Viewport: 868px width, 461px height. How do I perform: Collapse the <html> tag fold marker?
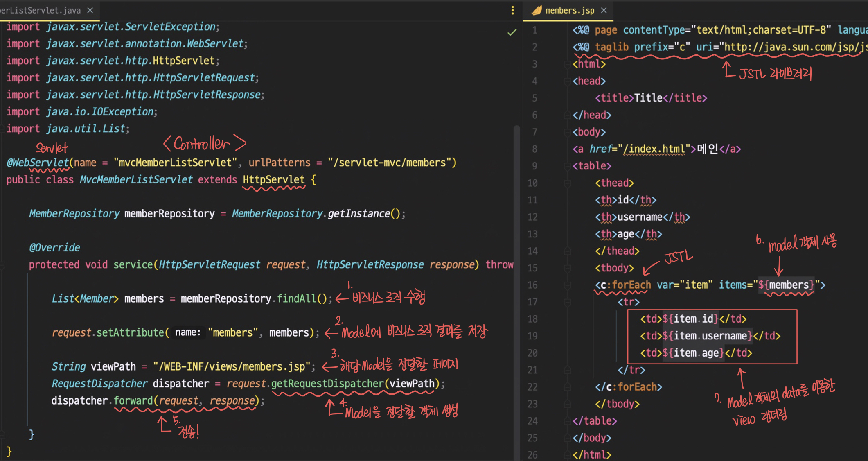(x=567, y=64)
